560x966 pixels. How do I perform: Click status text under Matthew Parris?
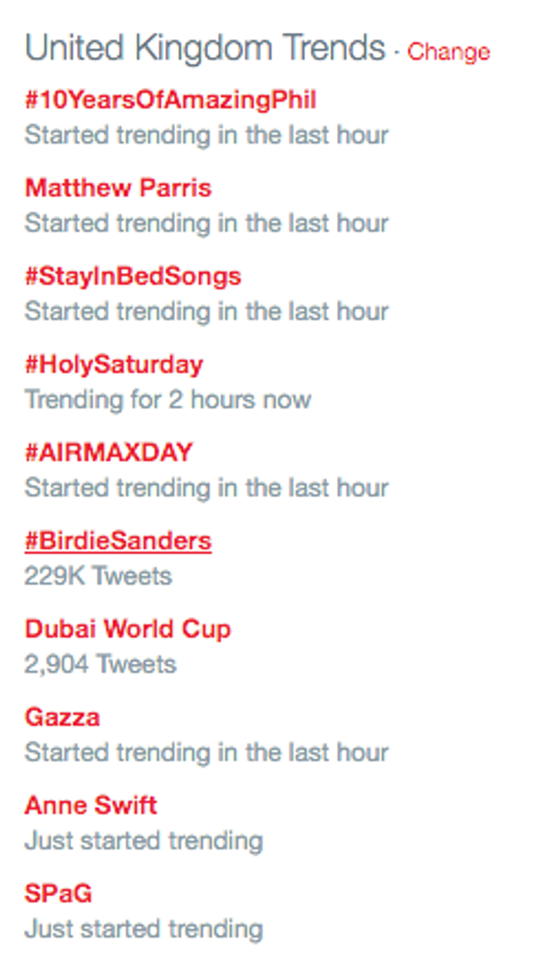pyautogui.click(x=206, y=223)
